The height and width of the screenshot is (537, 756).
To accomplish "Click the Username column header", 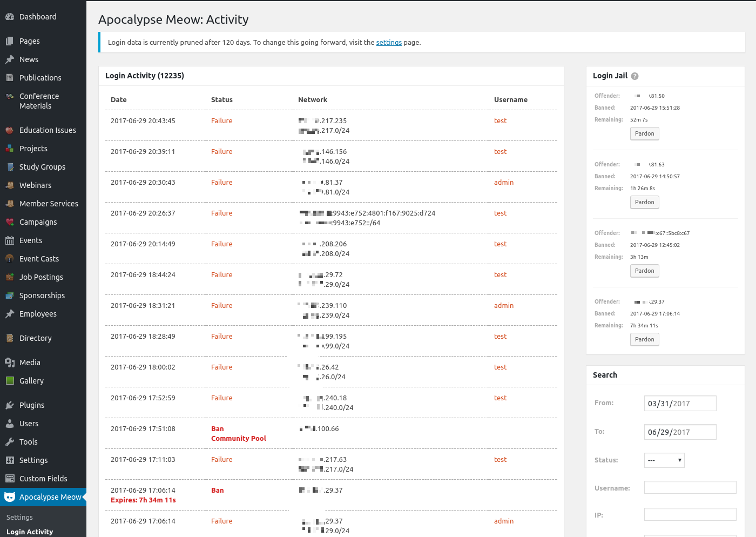I will [x=511, y=100].
